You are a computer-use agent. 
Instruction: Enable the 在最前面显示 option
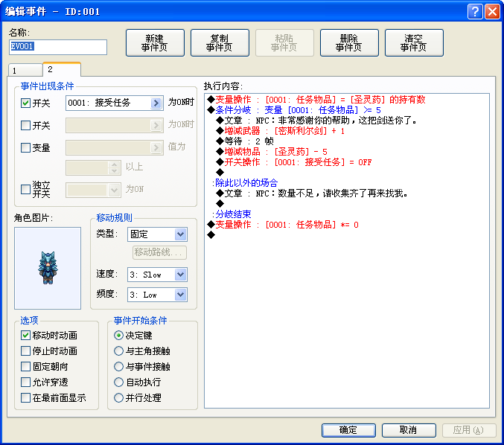coord(25,398)
